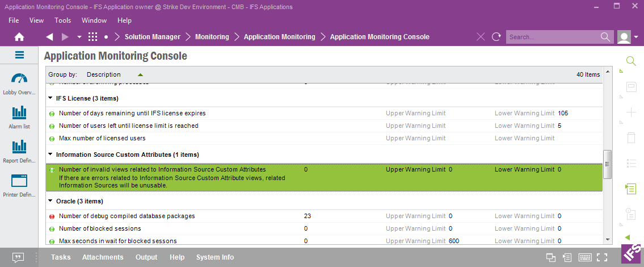Click Lower Warning Limit value 105

click(563, 113)
